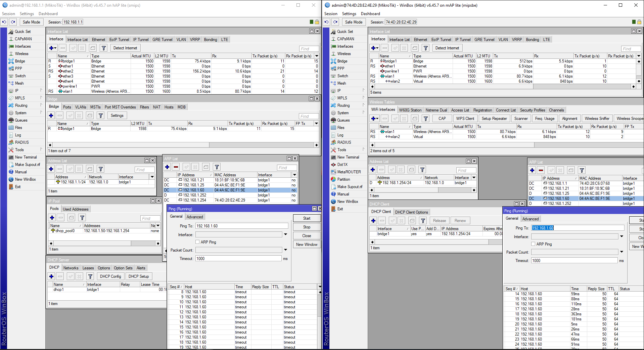This screenshot has height=350, width=644.
Task: Open Settings menu in left WinBox
Action: (27, 14)
